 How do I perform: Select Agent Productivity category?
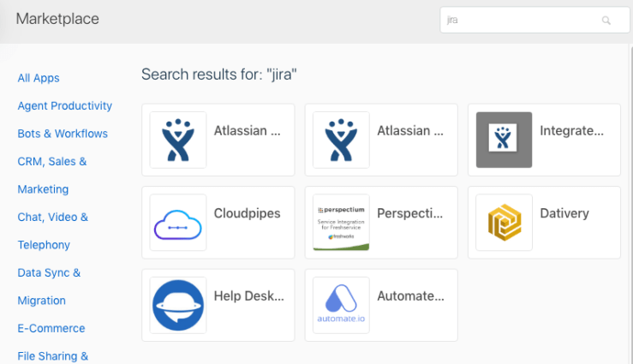tap(65, 106)
